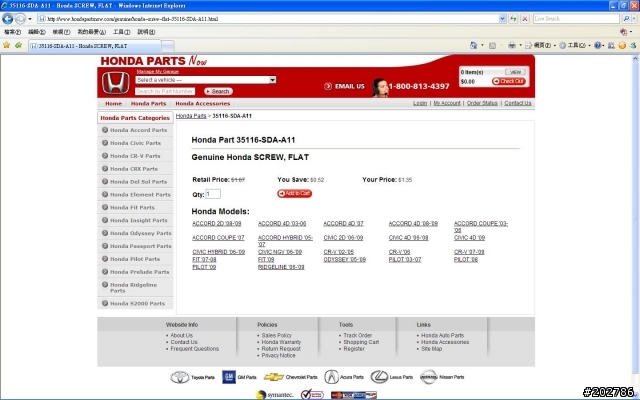Click the Honda H logo
The width and height of the screenshot is (640, 400).
(116, 83)
